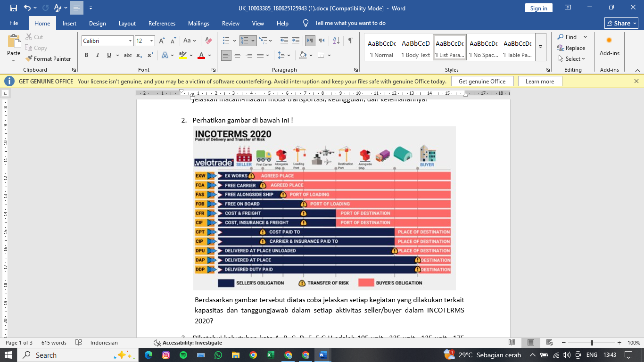Open Add-ins from the ribbon
The image size is (644, 362).
[609, 46]
